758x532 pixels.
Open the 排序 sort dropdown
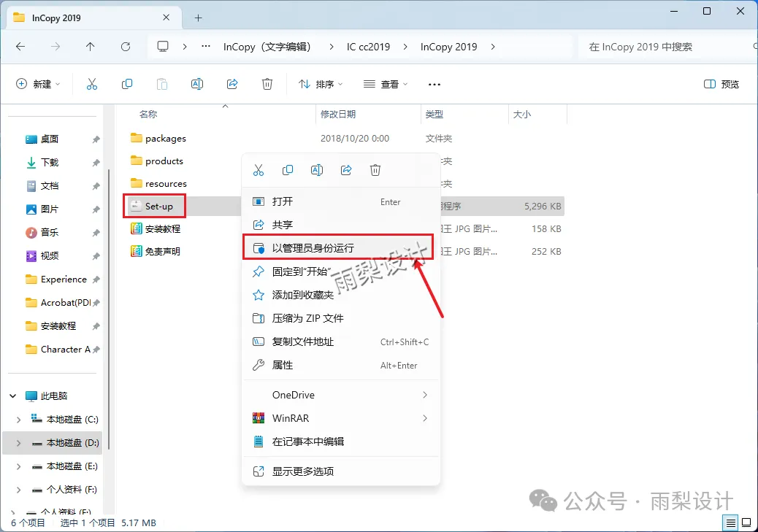tap(321, 84)
